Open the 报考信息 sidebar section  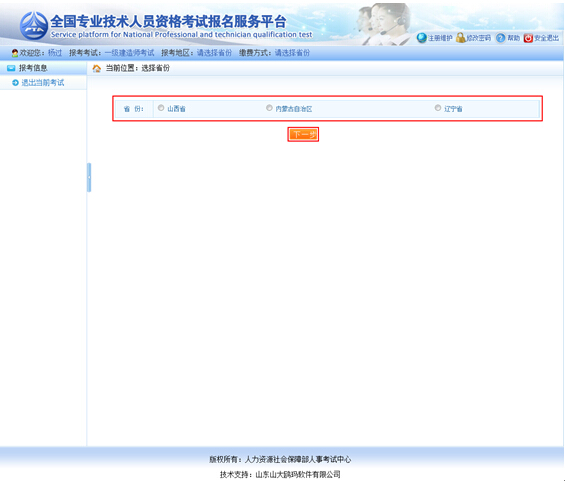(x=33, y=68)
